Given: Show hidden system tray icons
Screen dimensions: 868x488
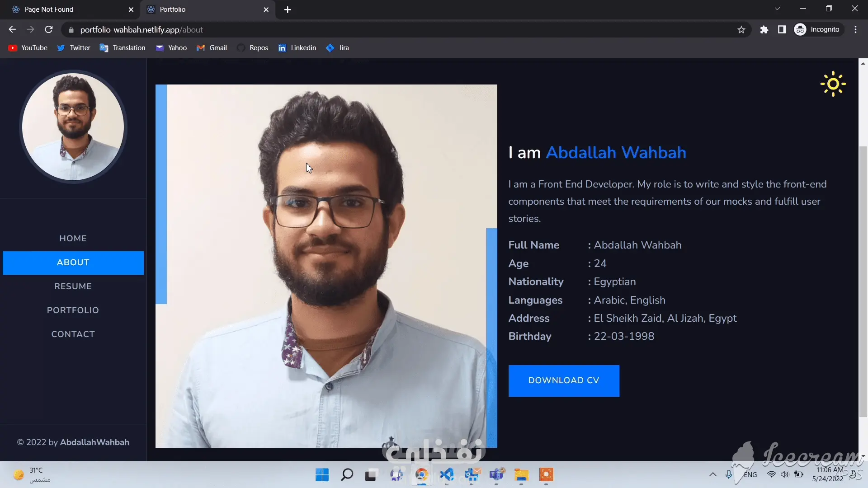Looking at the screenshot, I should [712, 474].
